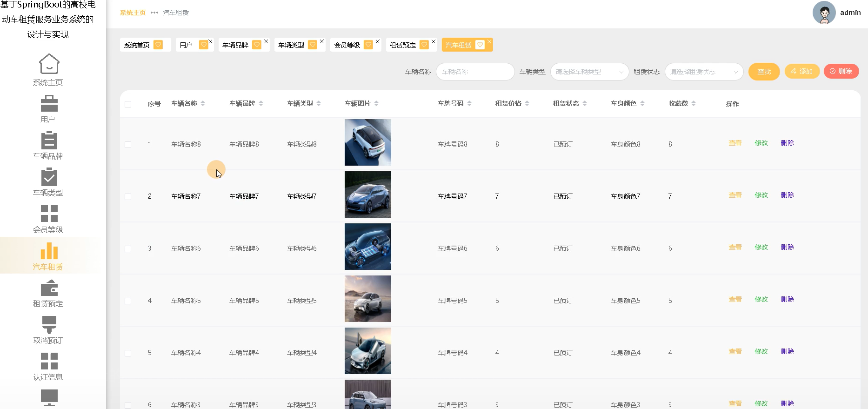Viewport: 868px width, 409px height.
Task: Focus the 车辆名称 search input
Action: point(475,72)
